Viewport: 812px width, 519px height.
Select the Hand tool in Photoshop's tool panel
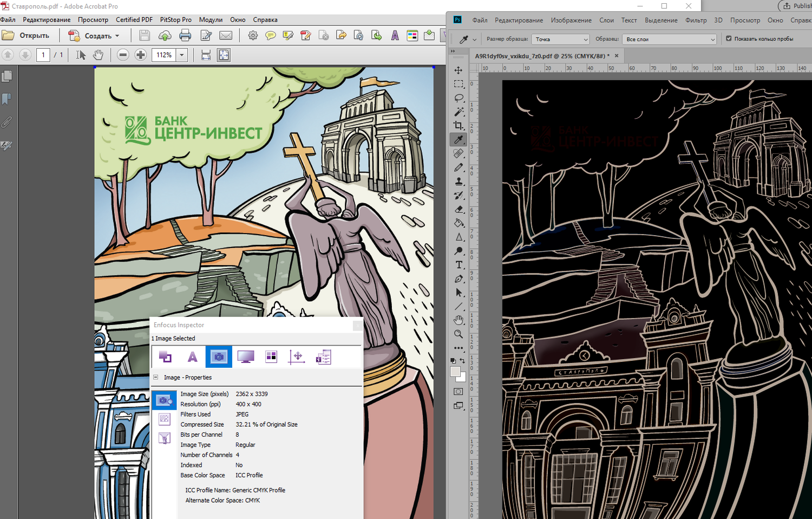click(459, 320)
